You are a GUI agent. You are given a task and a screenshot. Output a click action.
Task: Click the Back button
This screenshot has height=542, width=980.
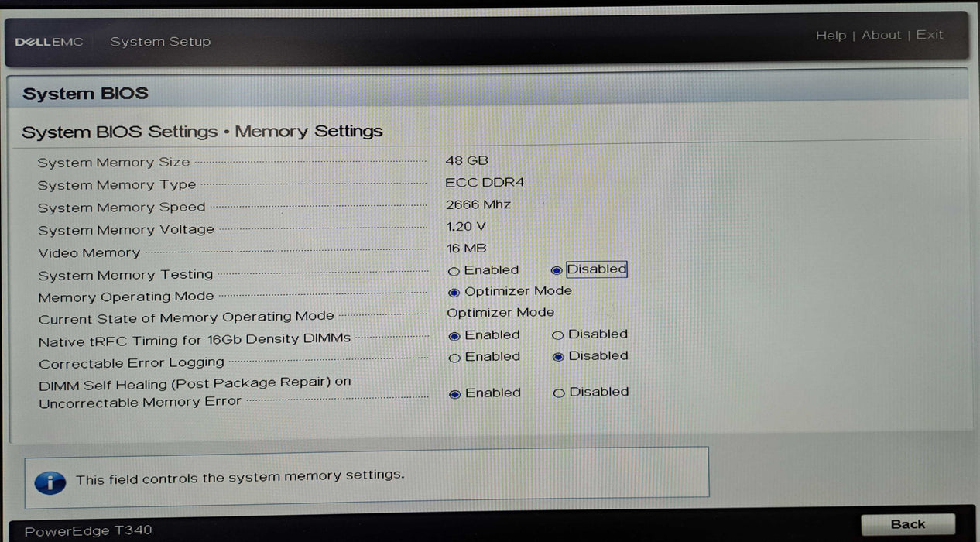pos(908,525)
